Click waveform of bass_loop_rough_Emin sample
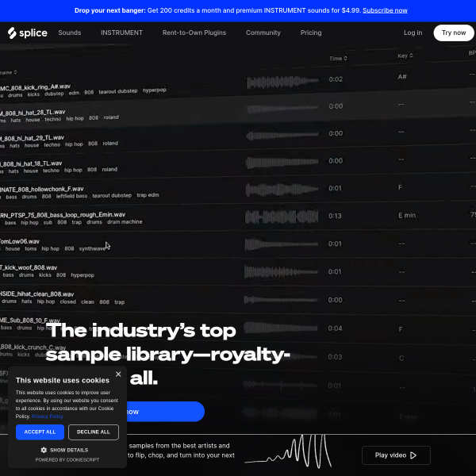This screenshot has width=476, height=476. 282,217
